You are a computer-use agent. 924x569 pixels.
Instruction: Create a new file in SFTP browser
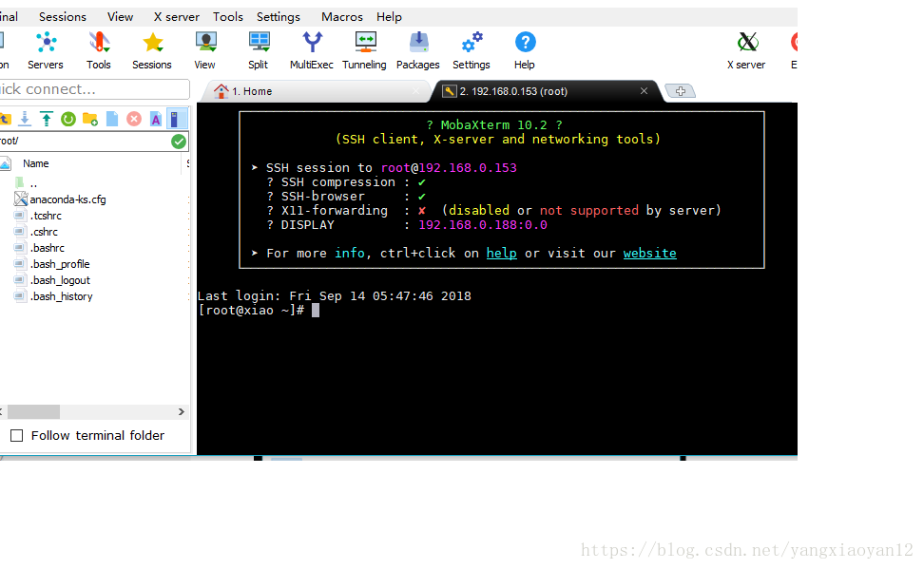[112, 119]
